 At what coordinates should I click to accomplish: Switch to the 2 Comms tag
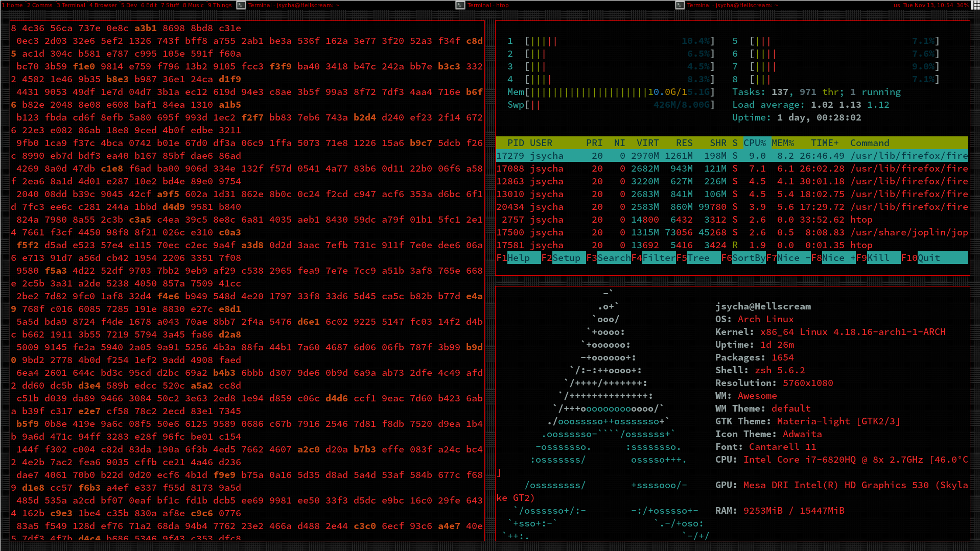pyautogui.click(x=40, y=5)
